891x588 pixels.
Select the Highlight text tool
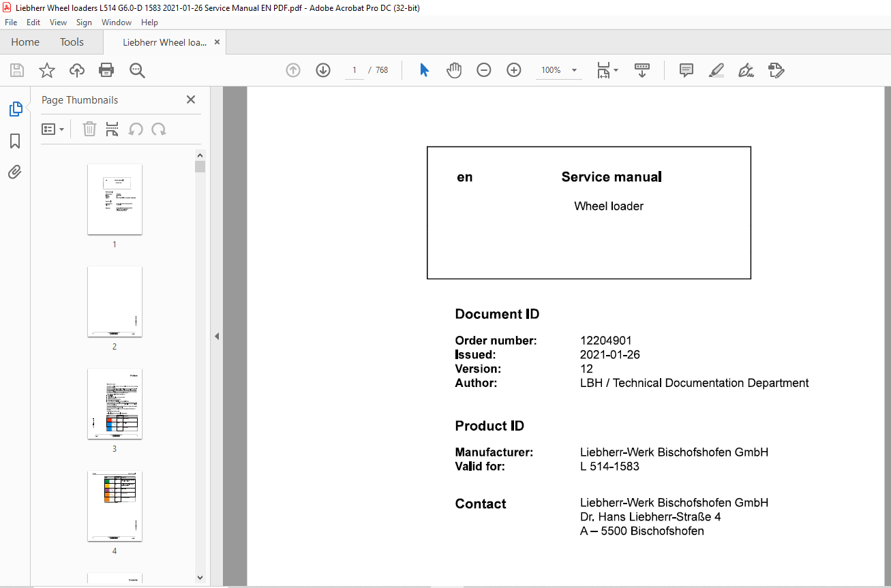[x=716, y=70]
